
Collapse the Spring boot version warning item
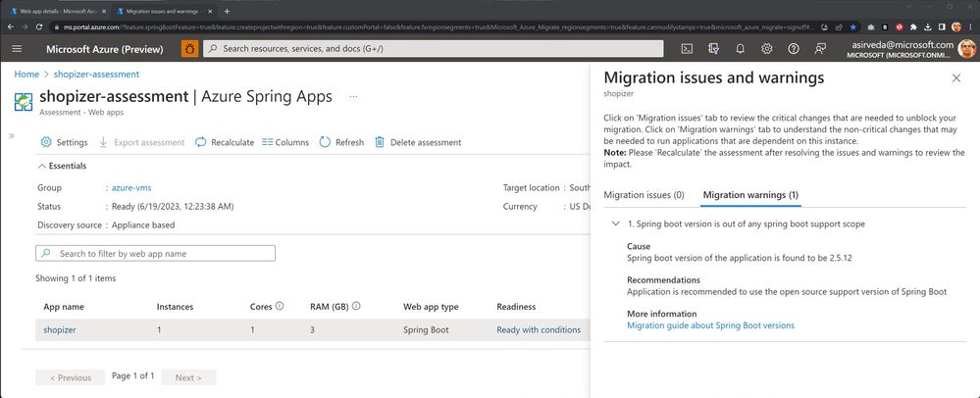click(616, 224)
